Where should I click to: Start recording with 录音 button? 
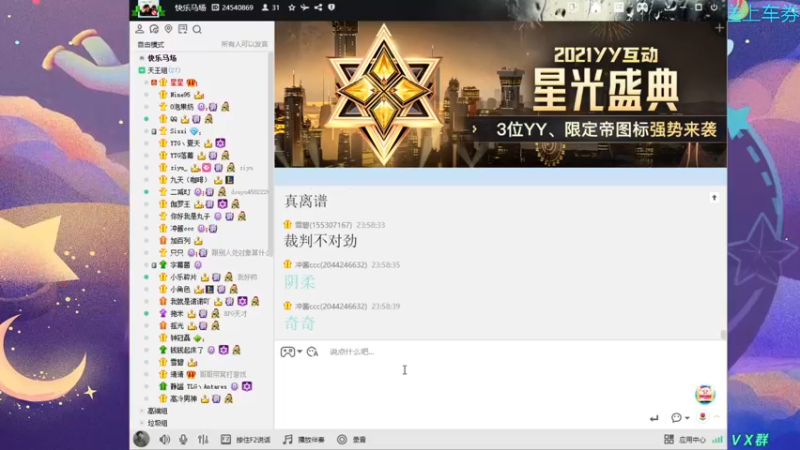[x=352, y=439]
